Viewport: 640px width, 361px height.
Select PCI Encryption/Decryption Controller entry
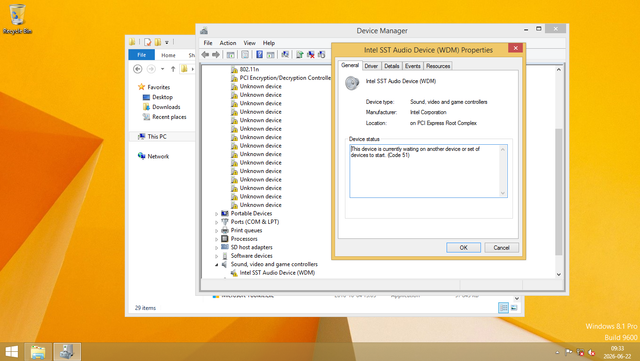coord(285,78)
